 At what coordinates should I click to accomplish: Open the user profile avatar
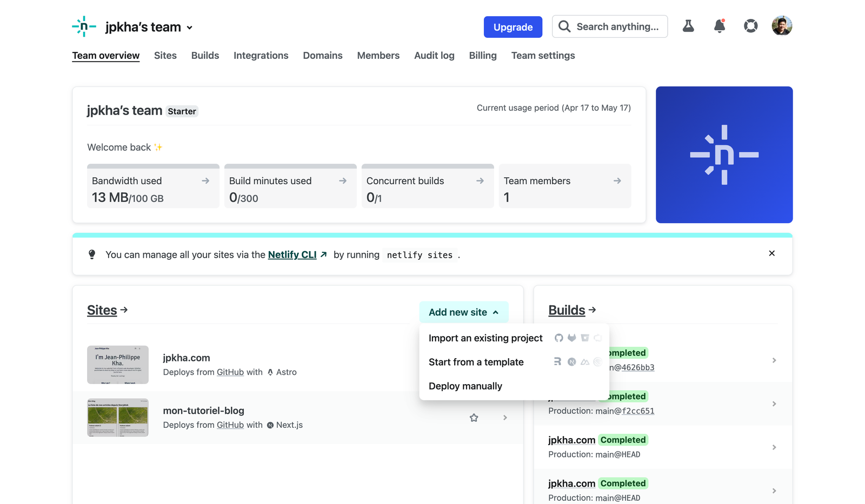coord(782,26)
